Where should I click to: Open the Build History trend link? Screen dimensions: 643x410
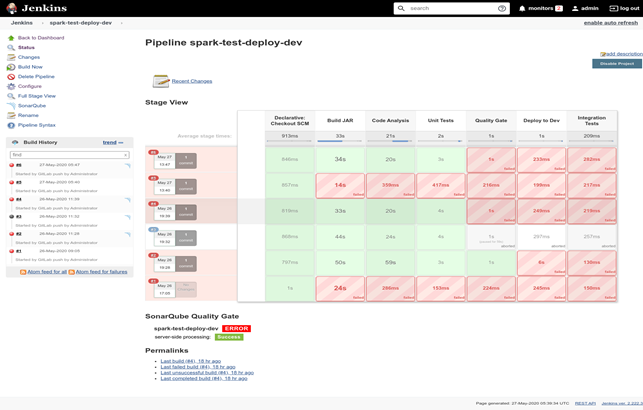109,142
